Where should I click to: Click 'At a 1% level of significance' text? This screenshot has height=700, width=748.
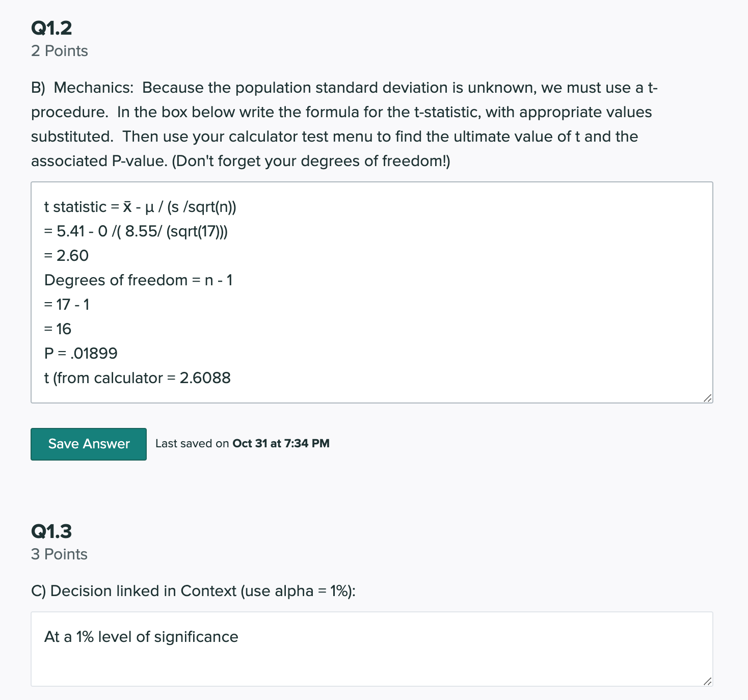tap(141, 636)
